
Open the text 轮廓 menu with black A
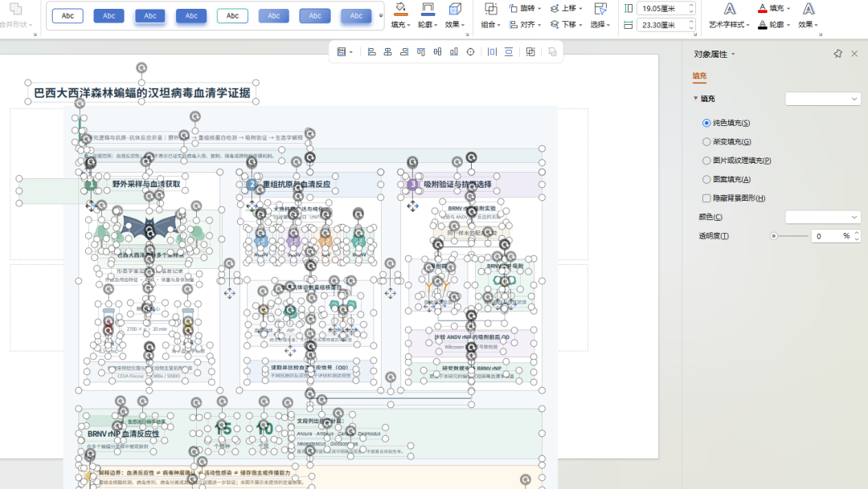coord(774,24)
